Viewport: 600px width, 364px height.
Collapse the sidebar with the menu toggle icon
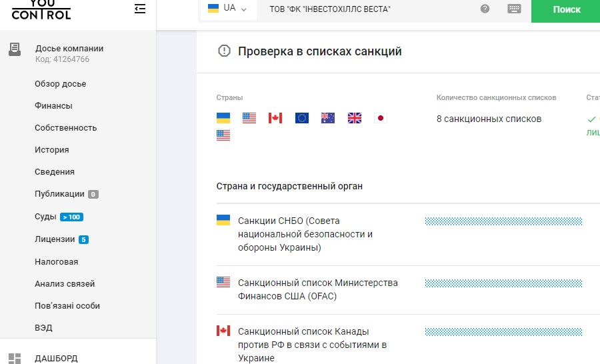tap(139, 9)
